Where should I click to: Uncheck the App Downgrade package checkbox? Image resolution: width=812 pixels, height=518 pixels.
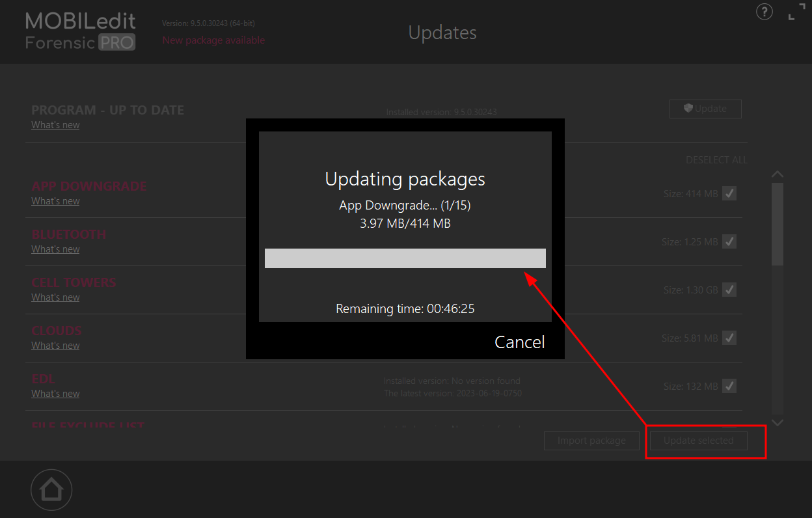click(x=729, y=193)
